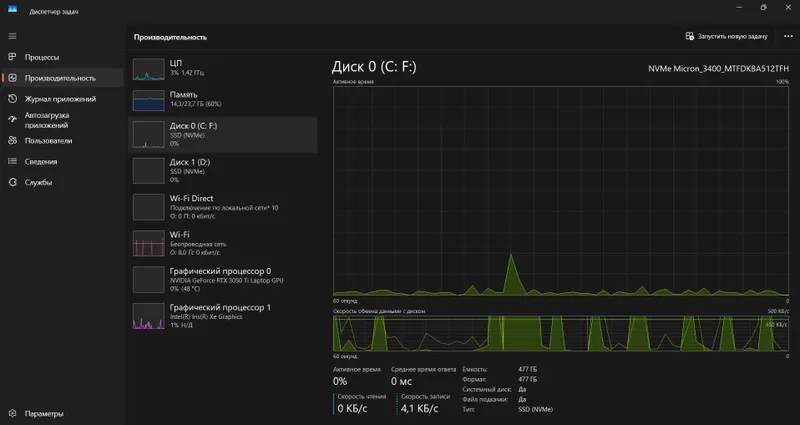Click the Wi-Fi Direct label

191,198
